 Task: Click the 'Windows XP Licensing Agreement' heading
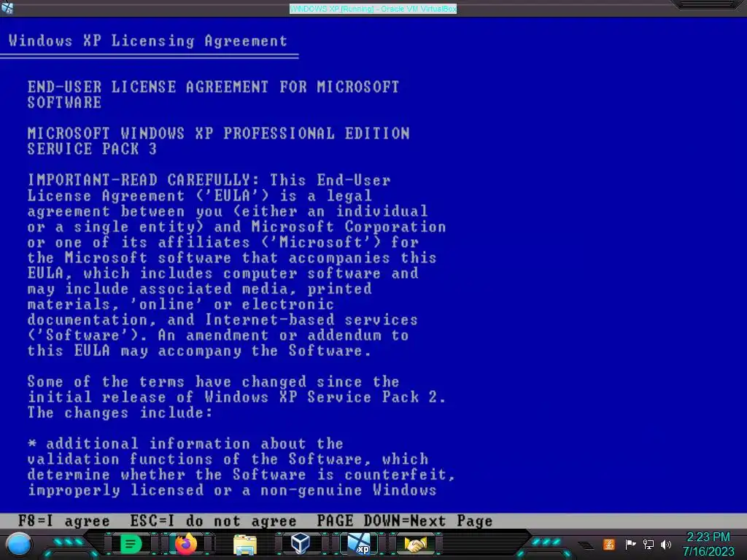(147, 41)
